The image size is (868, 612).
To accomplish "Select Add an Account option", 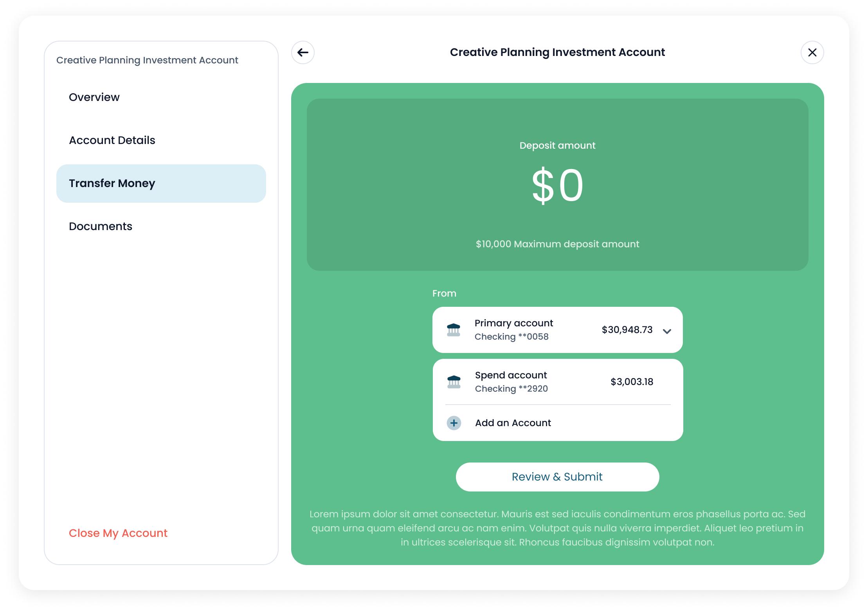I will coord(558,423).
